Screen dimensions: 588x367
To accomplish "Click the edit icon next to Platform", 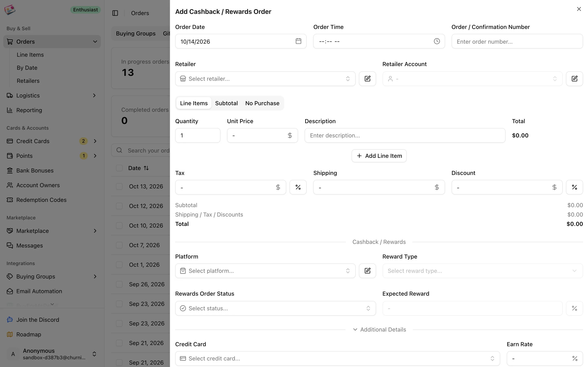I will (x=367, y=271).
